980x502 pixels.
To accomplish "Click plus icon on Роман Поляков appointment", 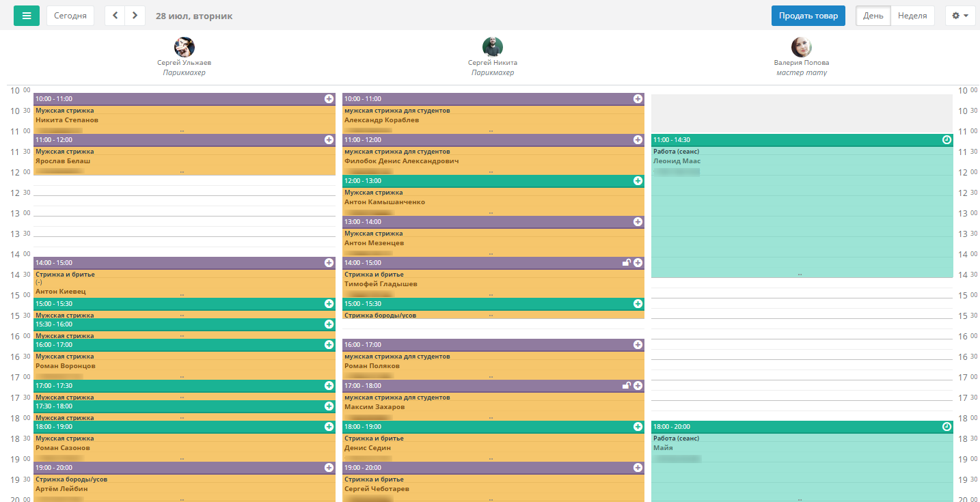I will 638,345.
